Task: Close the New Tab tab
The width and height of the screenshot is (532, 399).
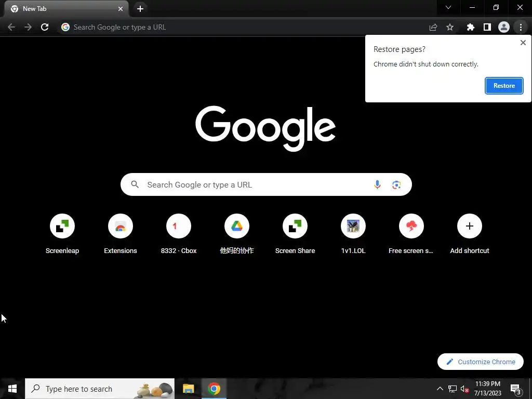Action: tap(121, 9)
